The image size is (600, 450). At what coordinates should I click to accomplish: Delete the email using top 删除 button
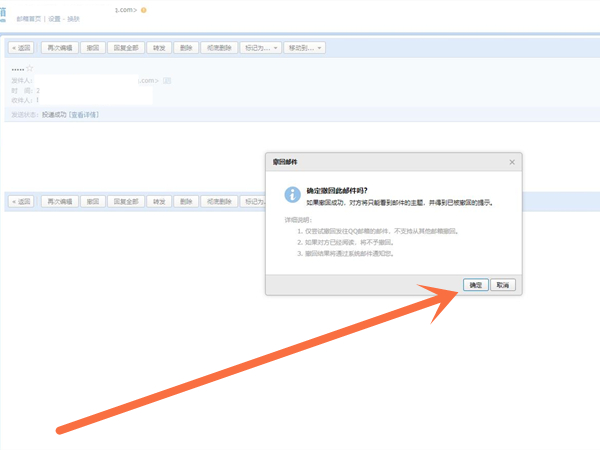tap(187, 47)
